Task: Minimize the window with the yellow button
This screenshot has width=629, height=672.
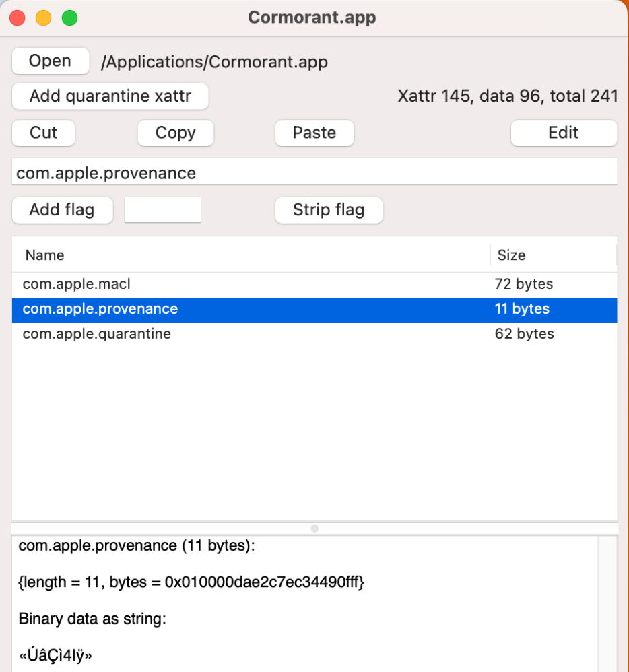Action: pos(44,18)
